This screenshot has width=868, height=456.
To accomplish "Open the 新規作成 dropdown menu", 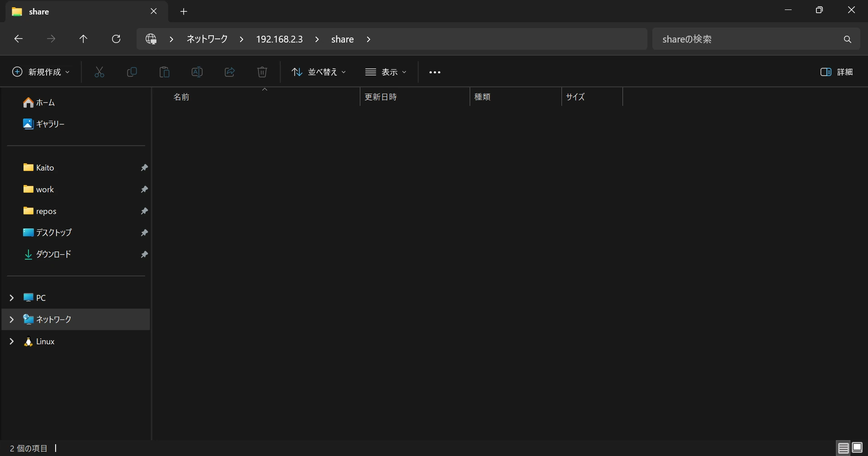I will tap(41, 72).
